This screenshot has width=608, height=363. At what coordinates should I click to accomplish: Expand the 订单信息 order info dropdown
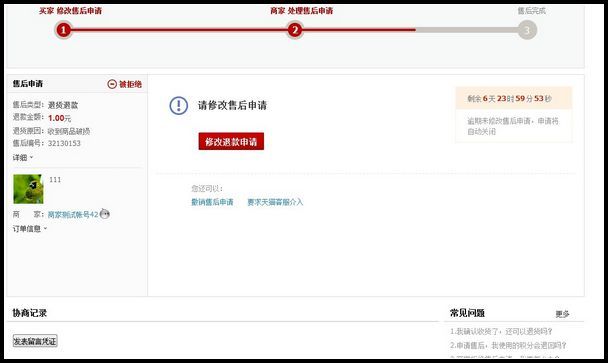(30, 228)
